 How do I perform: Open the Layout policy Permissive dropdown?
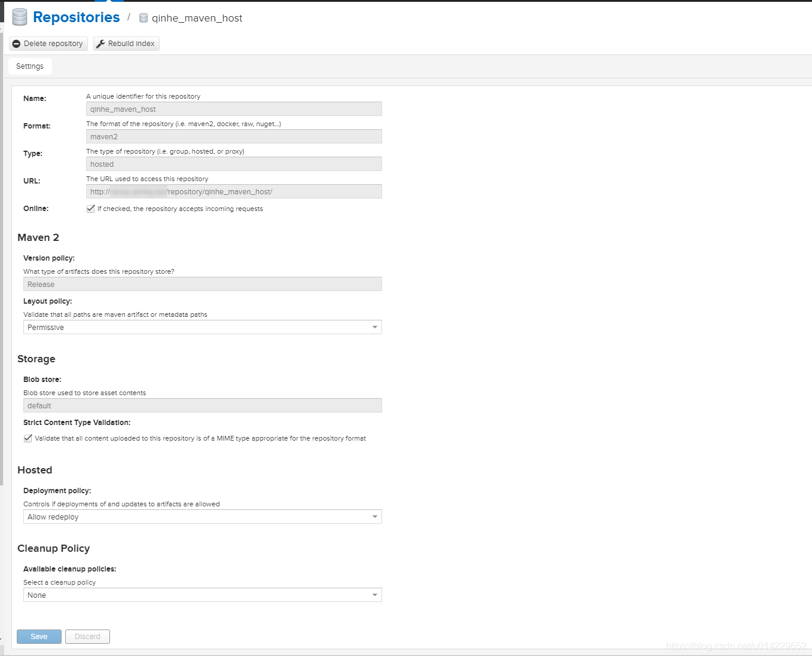(x=203, y=327)
